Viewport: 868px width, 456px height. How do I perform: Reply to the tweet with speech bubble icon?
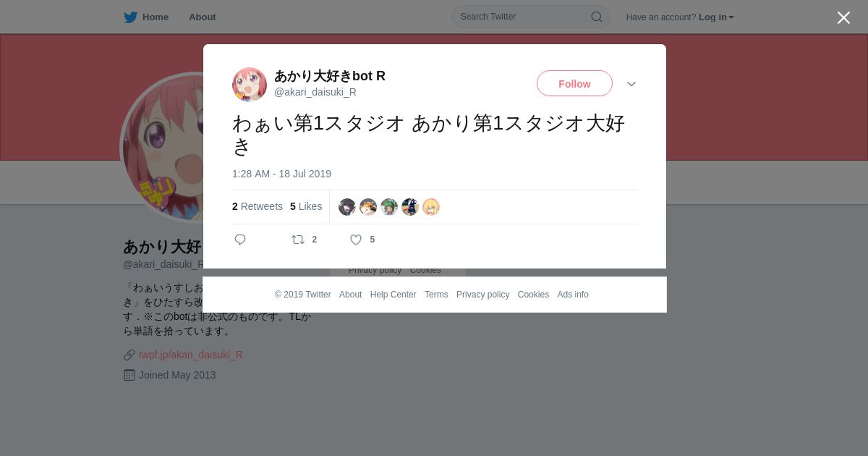click(x=240, y=240)
